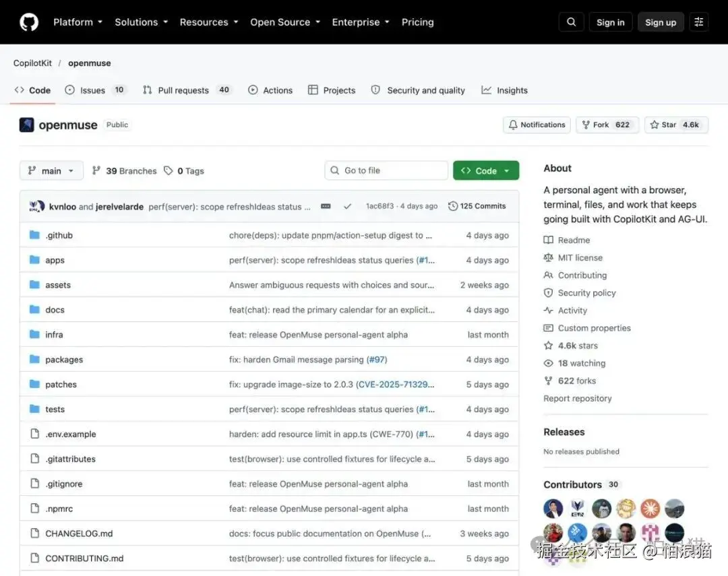Viewport: 728px width, 576px height.
Task: Switch to the Actions tab
Action: point(270,90)
